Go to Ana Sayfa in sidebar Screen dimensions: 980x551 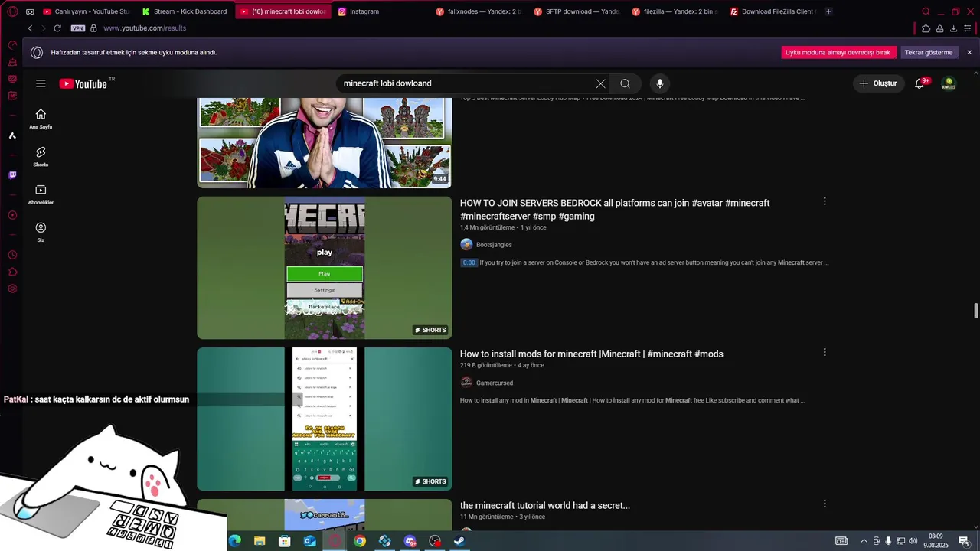point(41,119)
